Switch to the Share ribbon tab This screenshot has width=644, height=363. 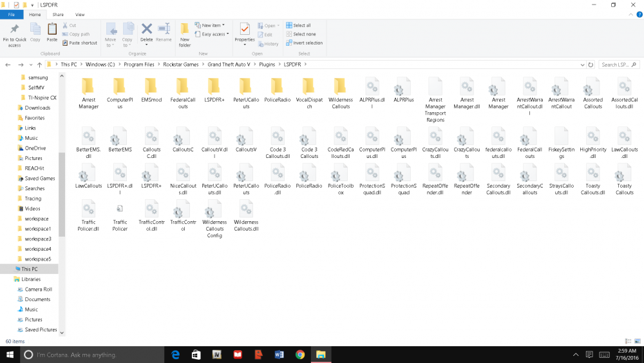pos(58,14)
